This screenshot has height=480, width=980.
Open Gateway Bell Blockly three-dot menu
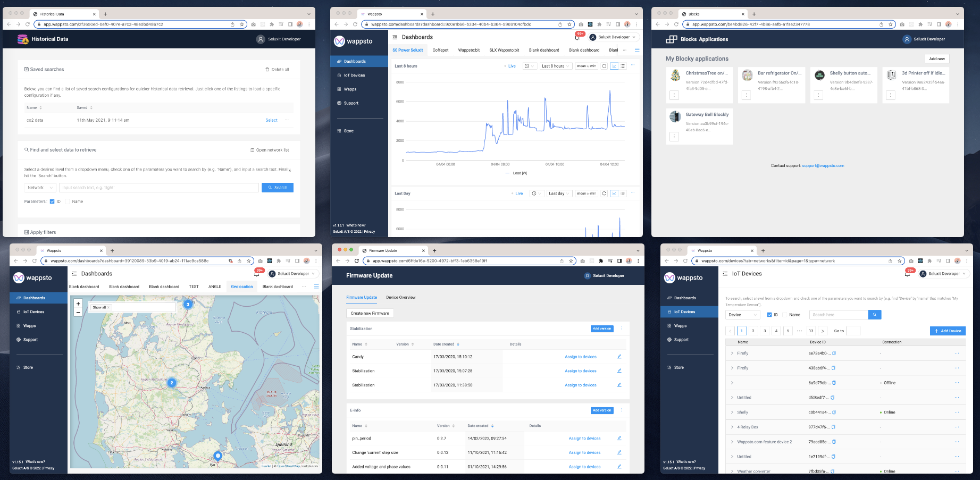[674, 137]
